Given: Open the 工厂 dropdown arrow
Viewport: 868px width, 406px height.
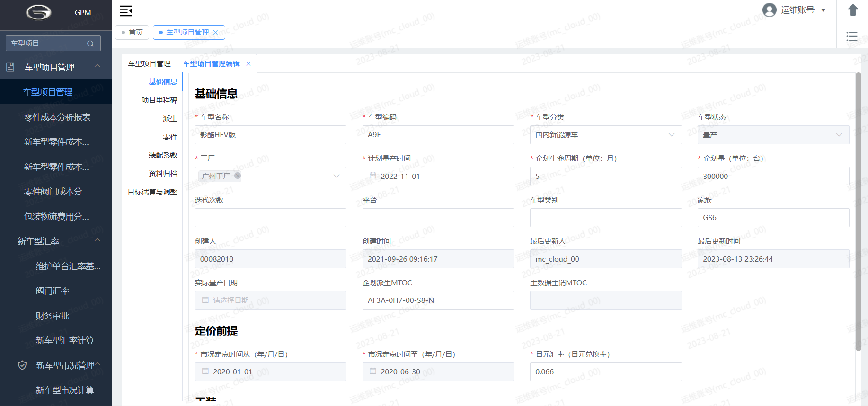Looking at the screenshot, I should [337, 176].
